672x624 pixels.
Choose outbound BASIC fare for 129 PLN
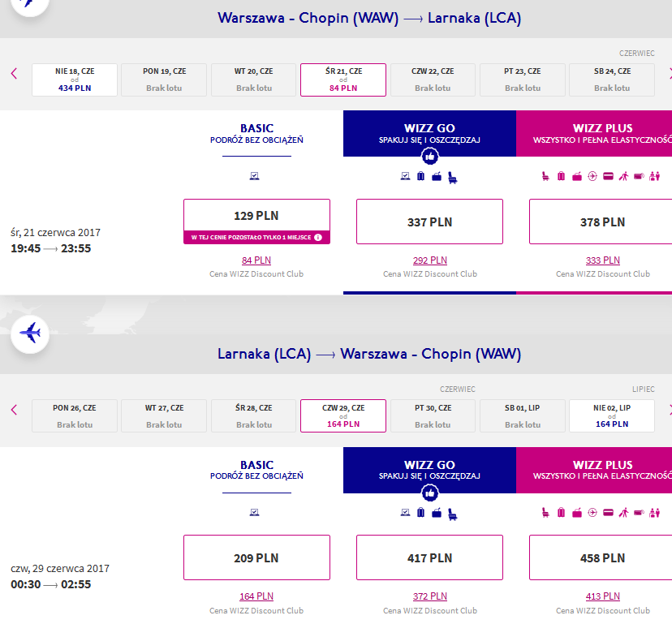256,222
